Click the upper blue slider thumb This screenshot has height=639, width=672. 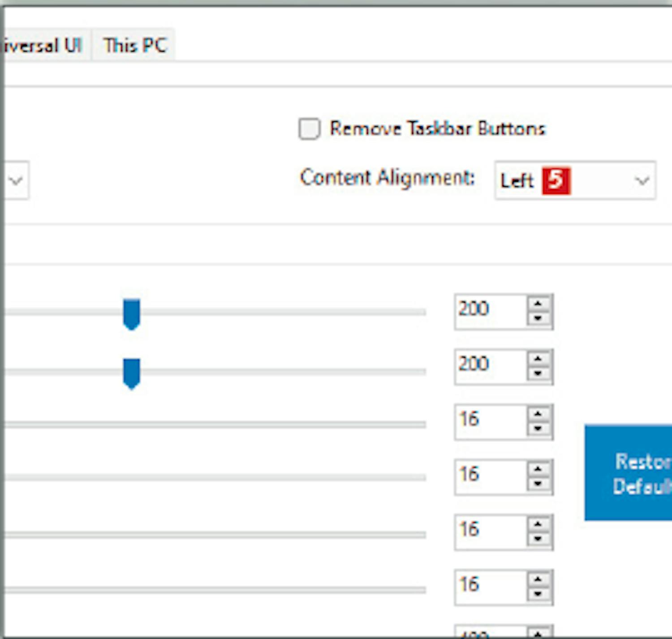tap(132, 314)
